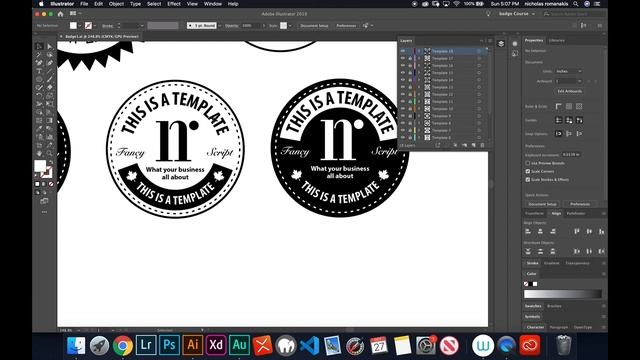Click Edit Artboards button
640x360 pixels.
coord(570,91)
